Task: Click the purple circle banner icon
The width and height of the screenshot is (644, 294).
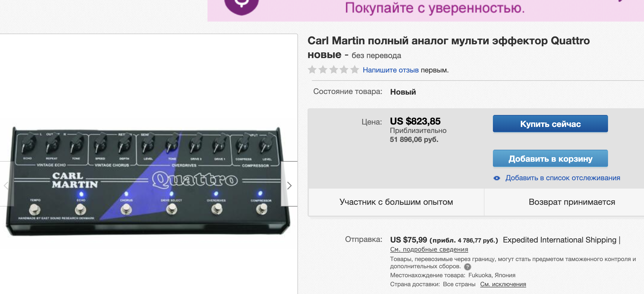Action: 242,6
